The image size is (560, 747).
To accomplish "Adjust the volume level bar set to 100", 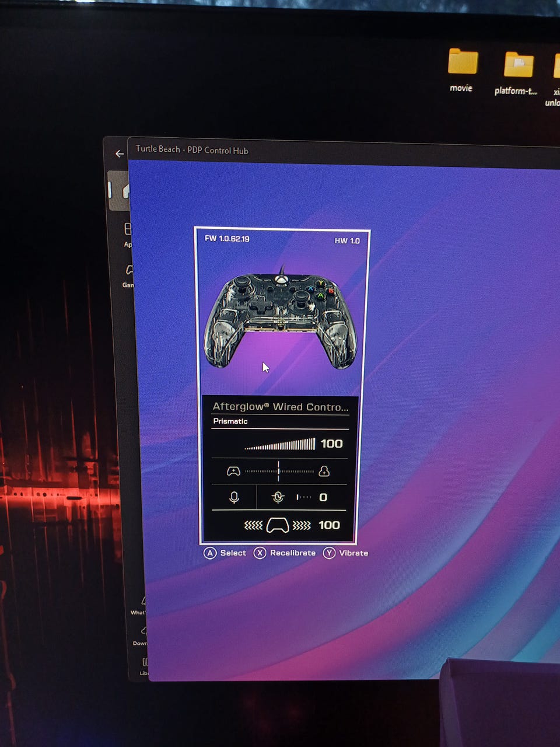I will click(279, 444).
